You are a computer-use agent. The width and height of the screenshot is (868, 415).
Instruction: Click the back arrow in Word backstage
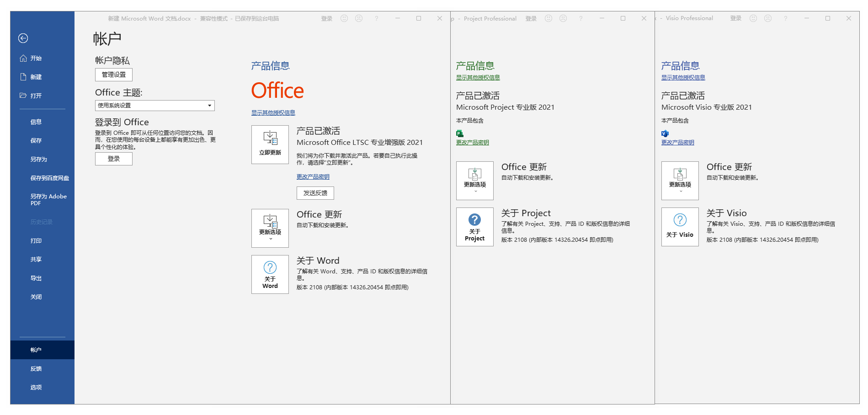point(23,38)
